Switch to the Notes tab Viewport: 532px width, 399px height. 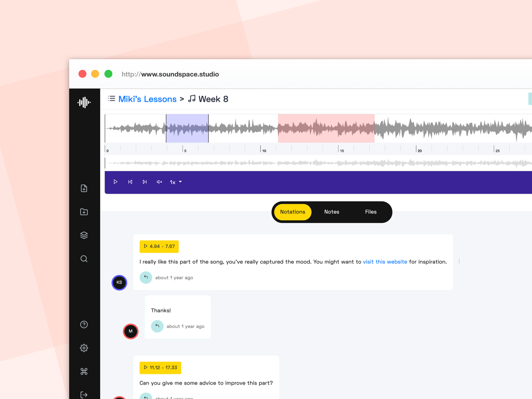coord(332,212)
